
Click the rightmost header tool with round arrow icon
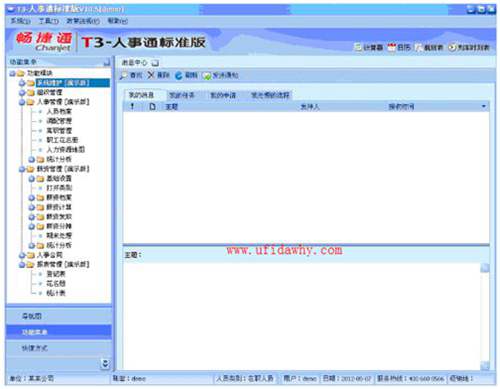[468, 47]
